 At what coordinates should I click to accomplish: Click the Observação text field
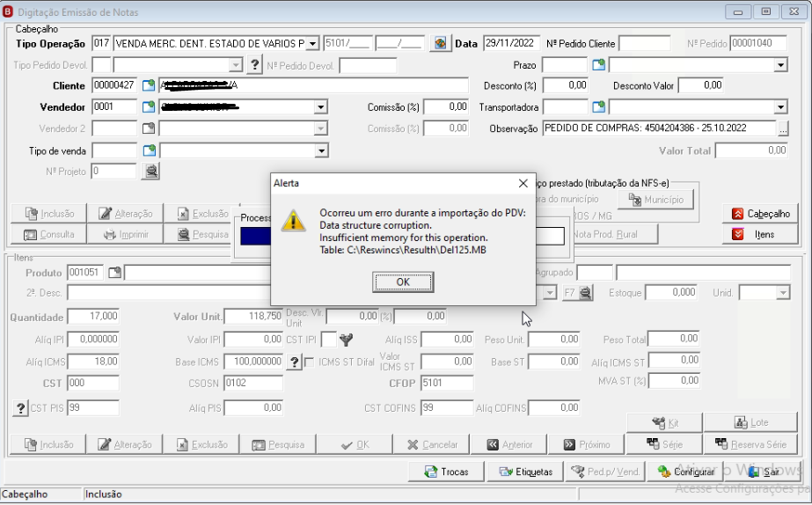(x=659, y=128)
